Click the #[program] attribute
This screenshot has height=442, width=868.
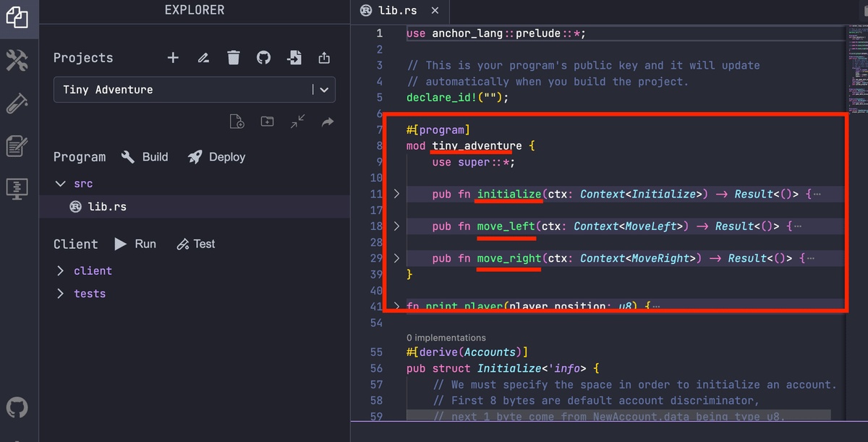(x=438, y=130)
